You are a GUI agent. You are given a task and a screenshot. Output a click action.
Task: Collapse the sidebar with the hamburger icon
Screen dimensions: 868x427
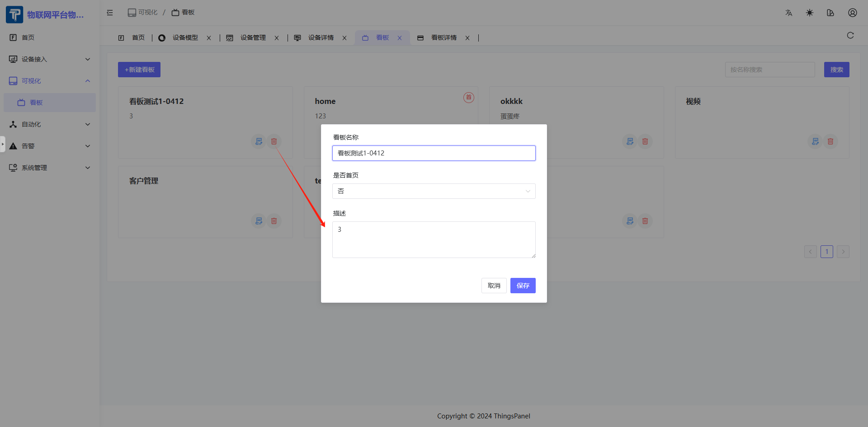click(110, 13)
